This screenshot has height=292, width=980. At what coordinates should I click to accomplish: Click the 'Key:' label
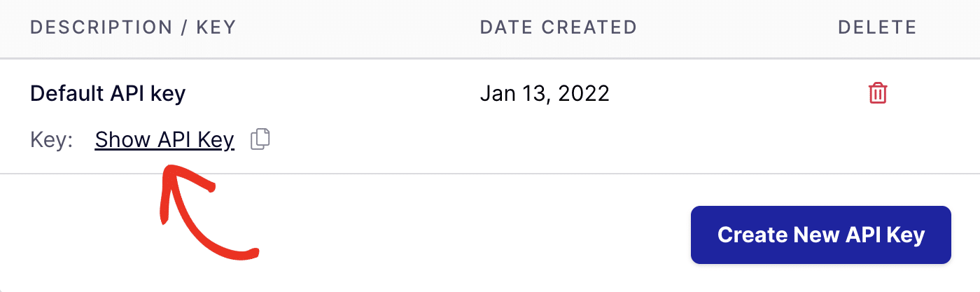pos(52,140)
